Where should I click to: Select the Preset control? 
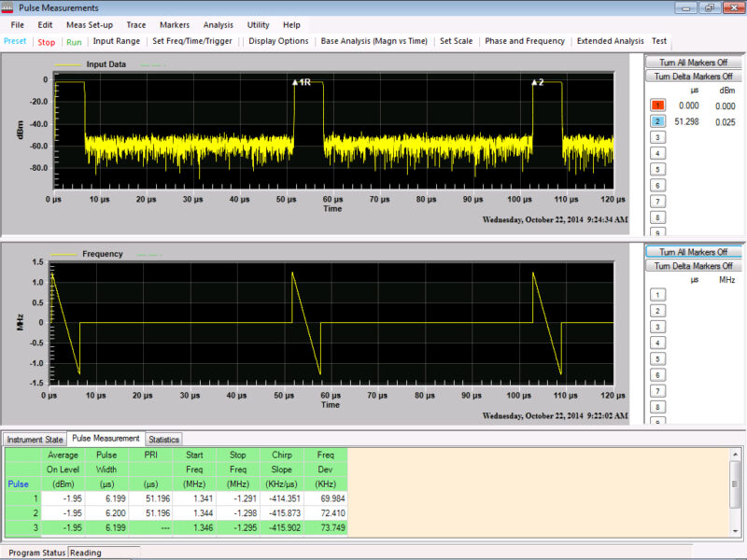17,41
